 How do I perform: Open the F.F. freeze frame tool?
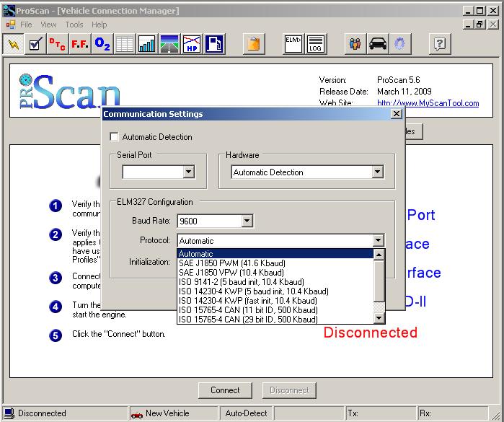(79, 44)
